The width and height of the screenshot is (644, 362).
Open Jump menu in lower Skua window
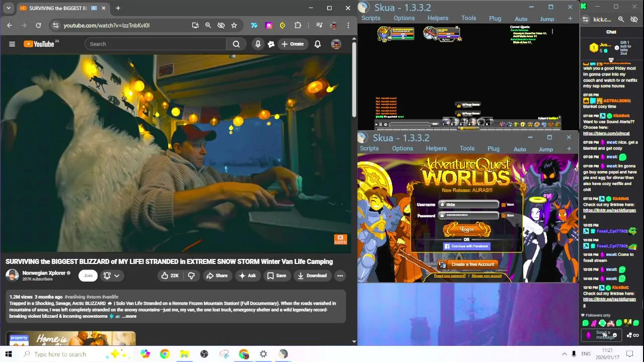coord(546,149)
